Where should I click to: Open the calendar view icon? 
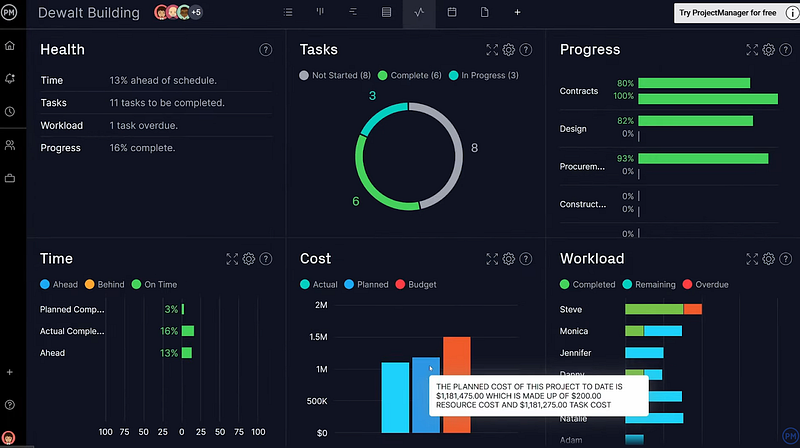(452, 12)
